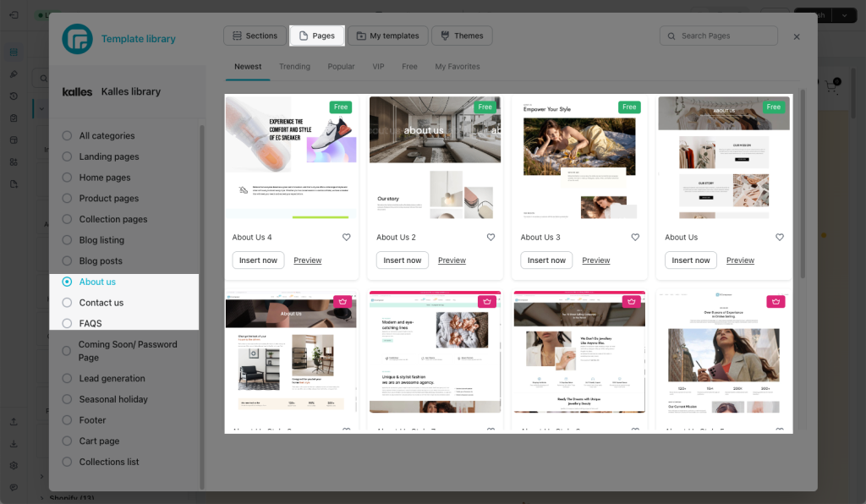
Task: Select the About us radio option
Action: pyautogui.click(x=67, y=282)
